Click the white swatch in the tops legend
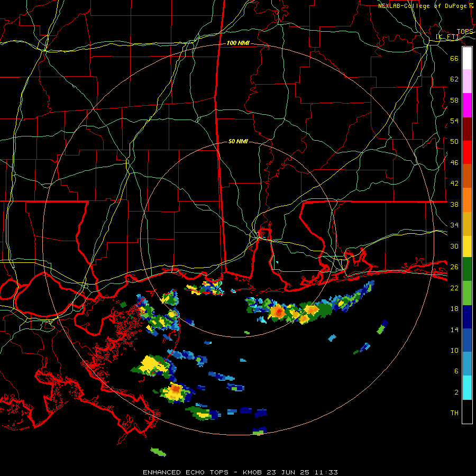The height and width of the screenshot is (476, 476). coord(467,58)
